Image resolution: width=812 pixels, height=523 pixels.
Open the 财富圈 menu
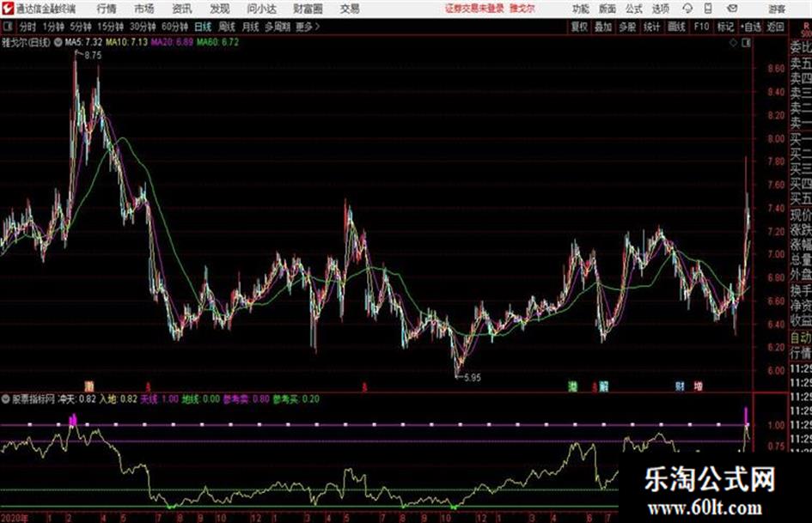point(308,9)
